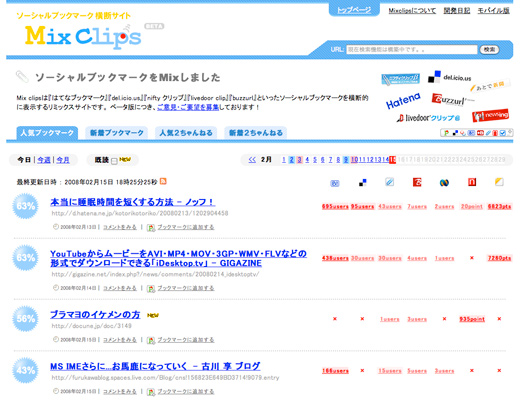Click the add-bookmark icon for the ブラマヨ entry
Screen dimensions: 520x401
151,340
